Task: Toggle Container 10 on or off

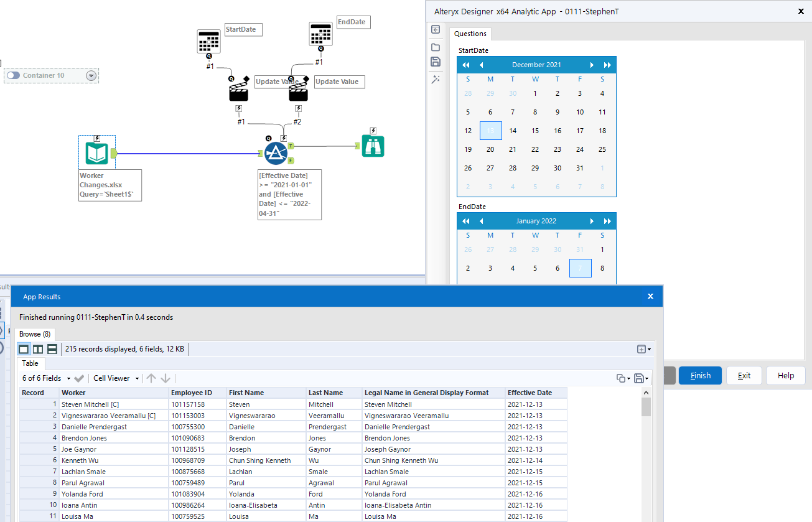Action: (x=14, y=75)
